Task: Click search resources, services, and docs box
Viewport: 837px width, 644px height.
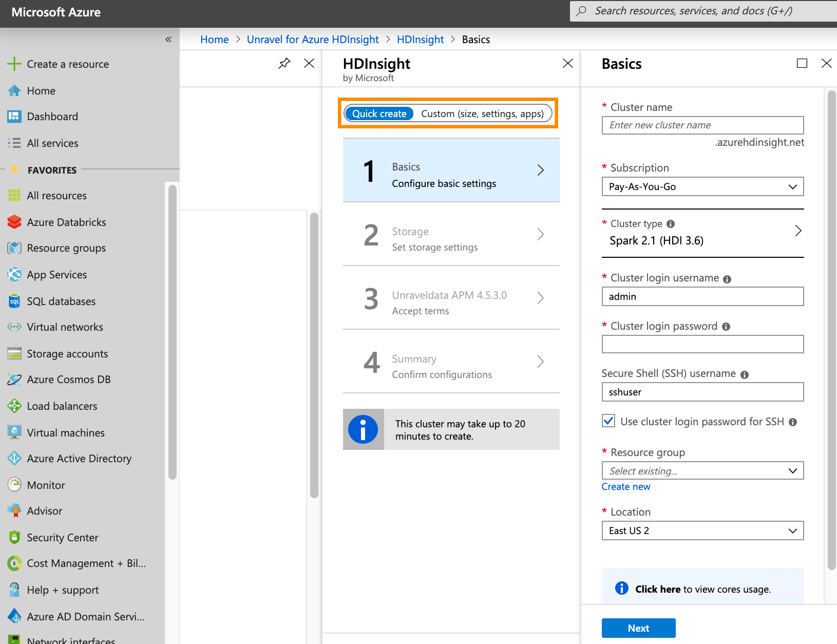Action: tap(703, 11)
